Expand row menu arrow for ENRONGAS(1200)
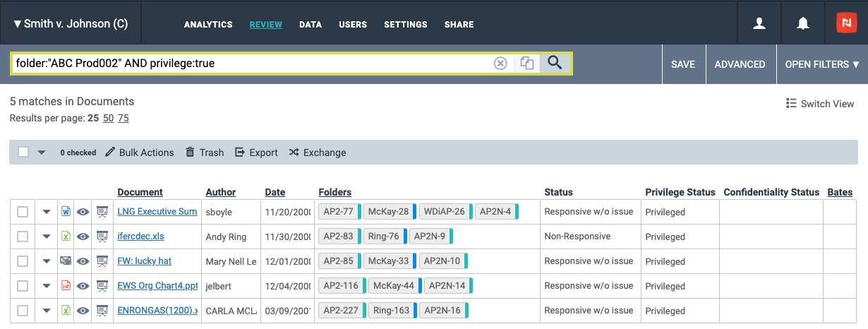The width and height of the screenshot is (868, 329). 47,311
